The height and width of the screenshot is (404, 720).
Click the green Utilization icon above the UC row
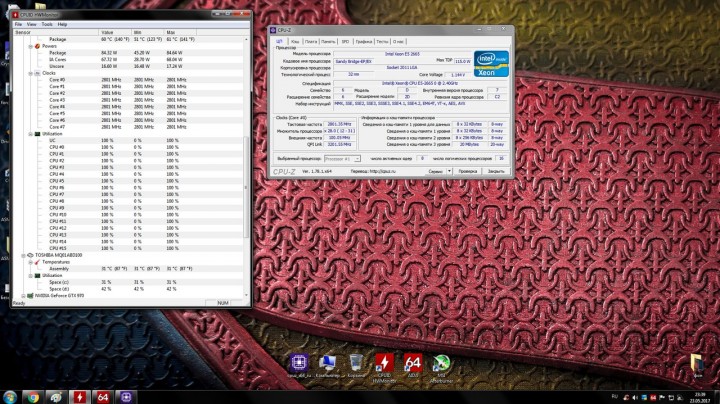(37, 134)
